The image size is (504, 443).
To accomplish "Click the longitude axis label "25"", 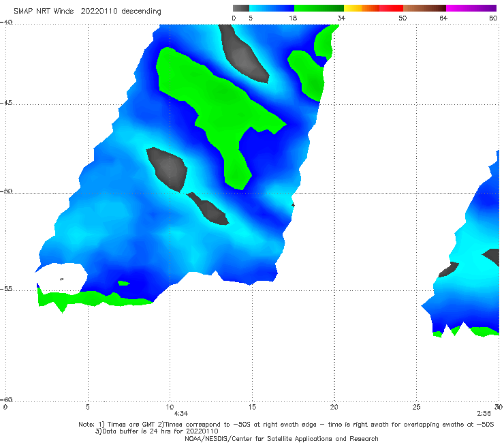I will [416, 407].
